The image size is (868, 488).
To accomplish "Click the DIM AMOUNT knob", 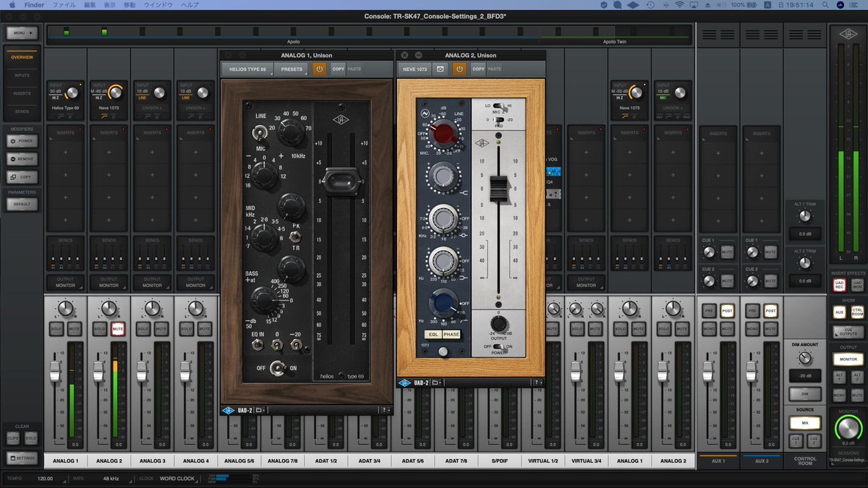I will [x=805, y=357].
